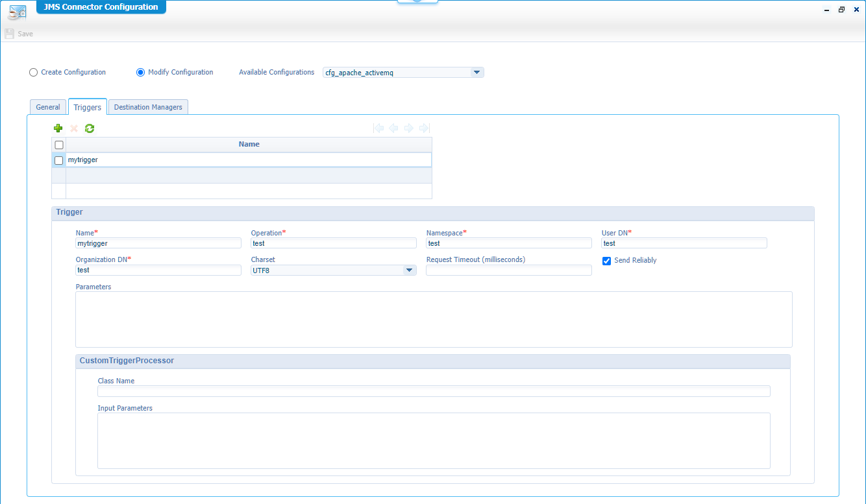The image size is (866, 504).
Task: Click the Name column header
Action: [x=249, y=145]
